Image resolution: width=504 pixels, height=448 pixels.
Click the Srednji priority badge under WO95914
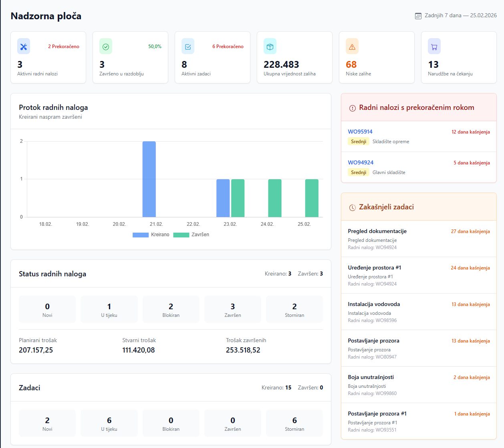coord(359,141)
